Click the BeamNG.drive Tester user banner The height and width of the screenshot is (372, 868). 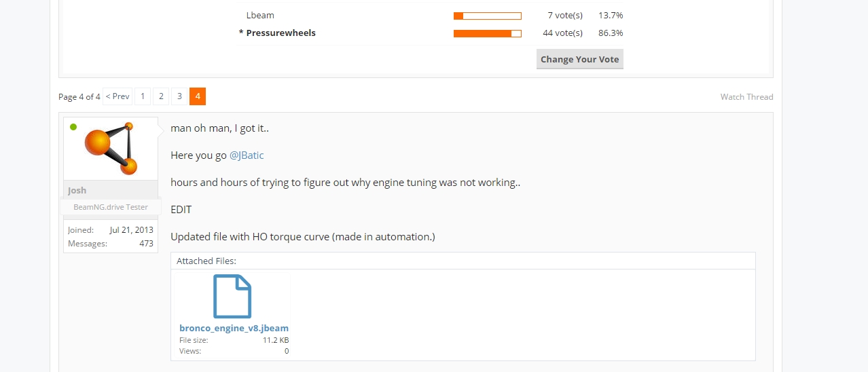pos(111,207)
